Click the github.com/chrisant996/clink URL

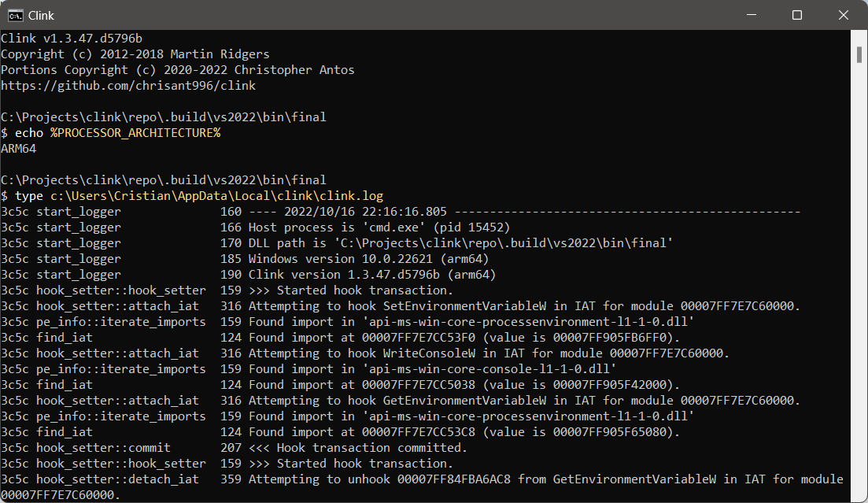point(128,86)
